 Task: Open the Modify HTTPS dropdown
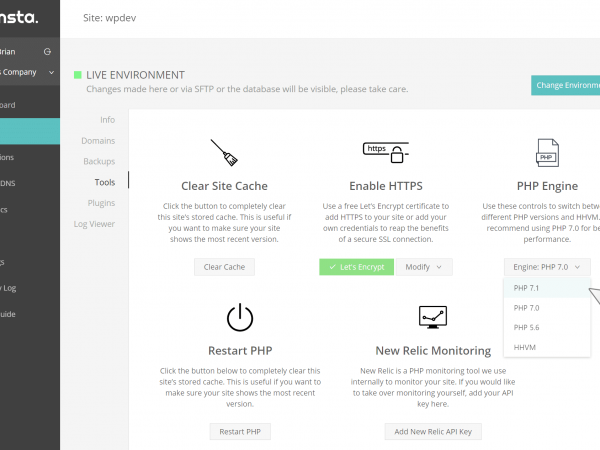pyautogui.click(x=425, y=267)
